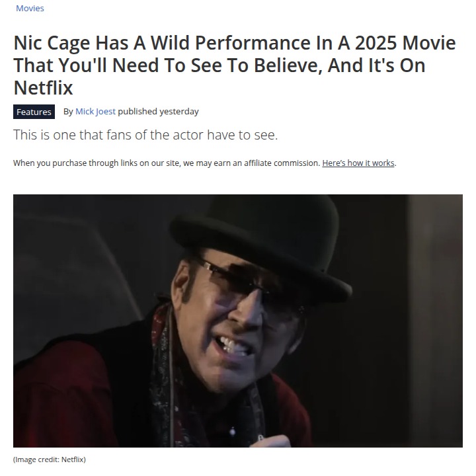The image size is (476, 476).
Task: Click the article headline text
Action: (x=235, y=65)
